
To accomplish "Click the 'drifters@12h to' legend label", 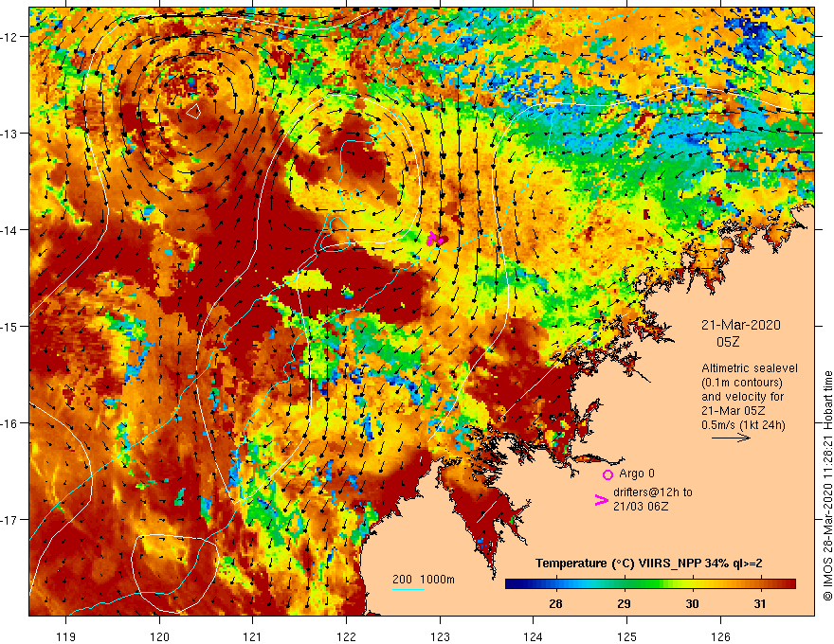I will pos(653,492).
